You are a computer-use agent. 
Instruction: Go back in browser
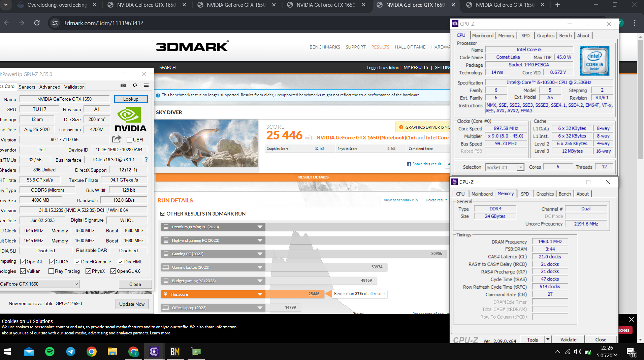click(7, 23)
